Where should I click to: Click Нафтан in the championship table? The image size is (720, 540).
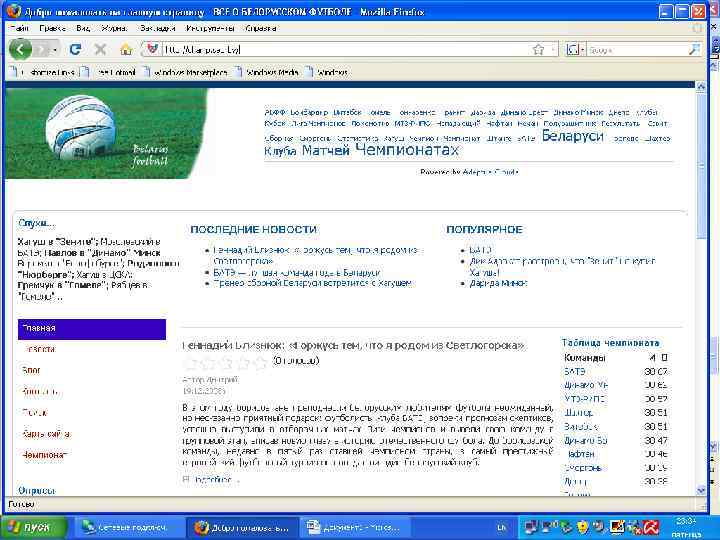coord(579,454)
